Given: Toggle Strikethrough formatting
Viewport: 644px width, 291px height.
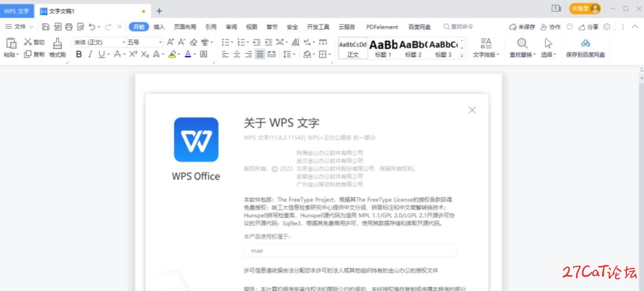Looking at the screenshot, I should [x=117, y=54].
